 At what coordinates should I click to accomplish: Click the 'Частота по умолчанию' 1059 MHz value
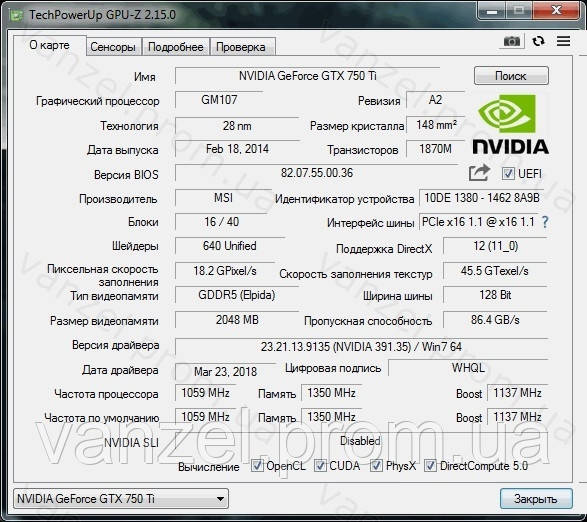(x=205, y=417)
